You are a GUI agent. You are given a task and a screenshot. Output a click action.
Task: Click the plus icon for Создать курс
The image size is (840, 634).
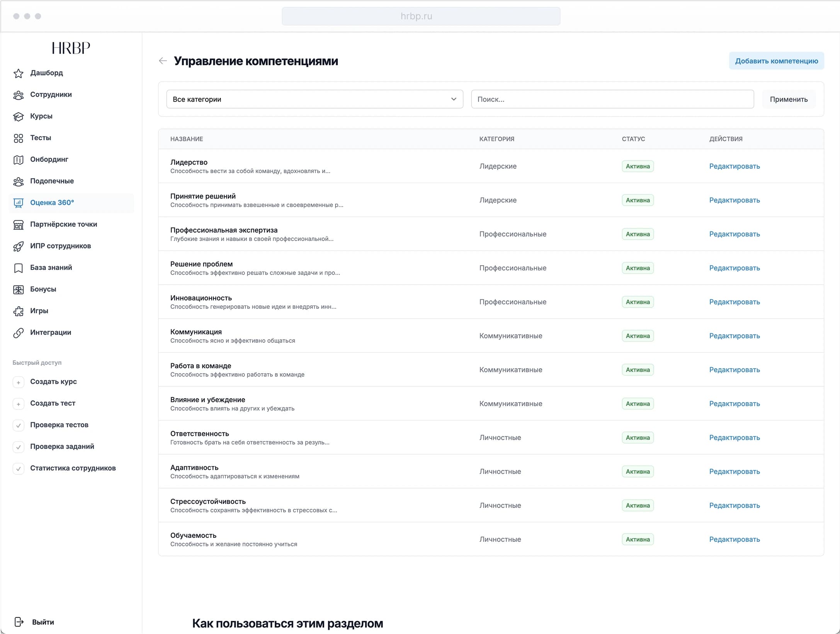[x=18, y=382]
